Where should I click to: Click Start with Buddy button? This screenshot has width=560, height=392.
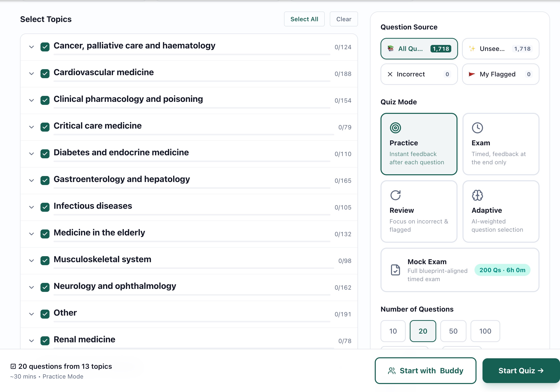coord(425,371)
